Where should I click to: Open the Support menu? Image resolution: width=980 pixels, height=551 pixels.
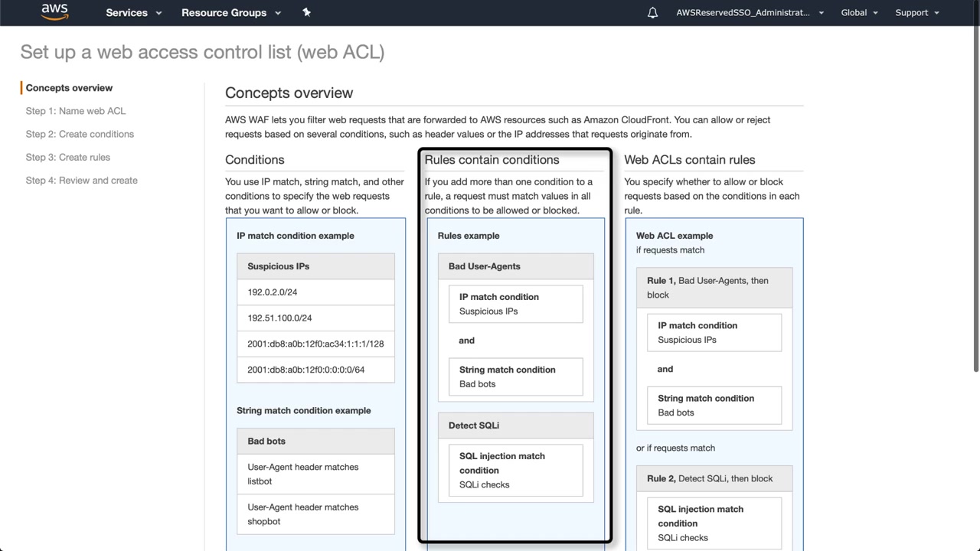tap(916, 13)
